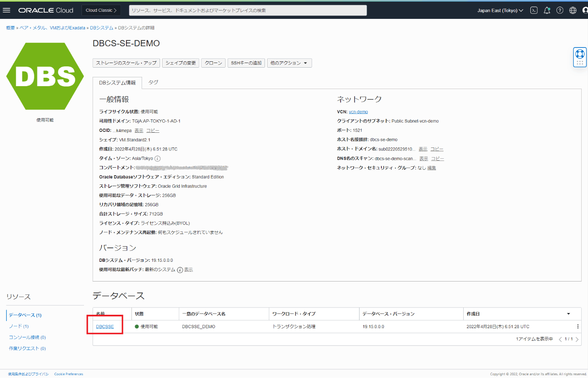The height and width of the screenshot is (379, 588).
Task: Open the hamburger navigation menu
Action: click(x=6, y=10)
